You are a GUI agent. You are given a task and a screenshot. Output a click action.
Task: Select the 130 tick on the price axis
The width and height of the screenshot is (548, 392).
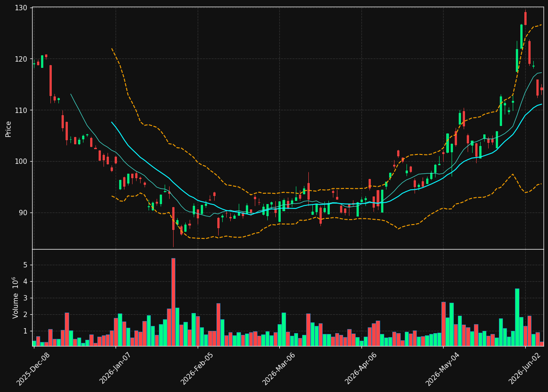pos(21,8)
